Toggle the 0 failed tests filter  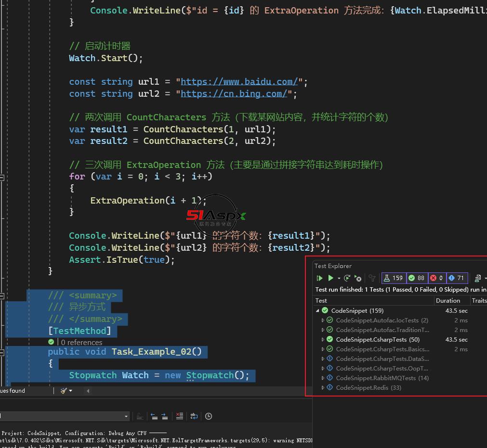point(437,278)
